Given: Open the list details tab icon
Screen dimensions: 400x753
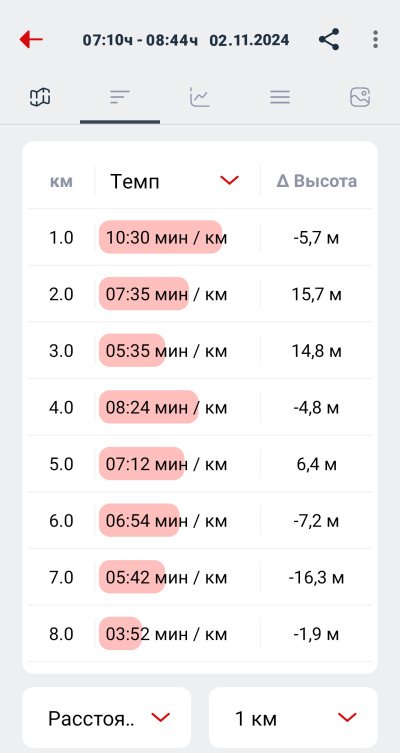Looking at the screenshot, I should (280, 97).
